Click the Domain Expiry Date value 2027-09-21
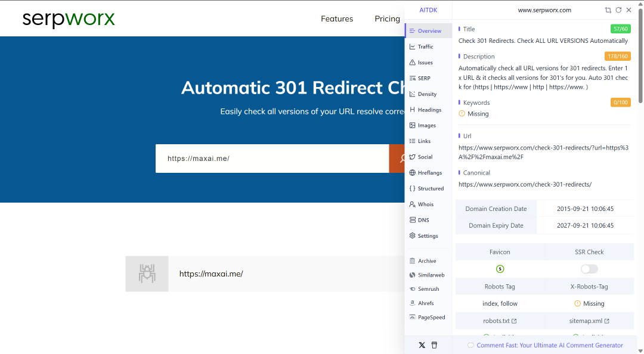This screenshot has width=644, height=354. (x=586, y=225)
